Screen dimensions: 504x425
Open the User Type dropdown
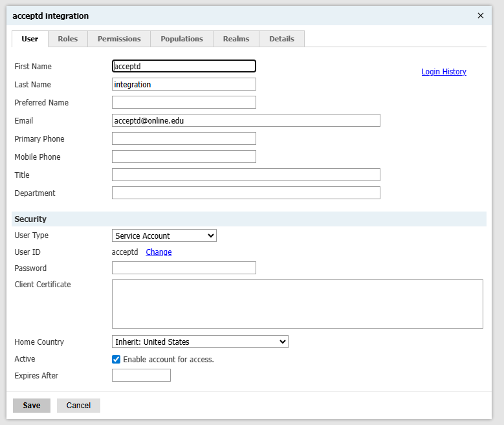164,235
